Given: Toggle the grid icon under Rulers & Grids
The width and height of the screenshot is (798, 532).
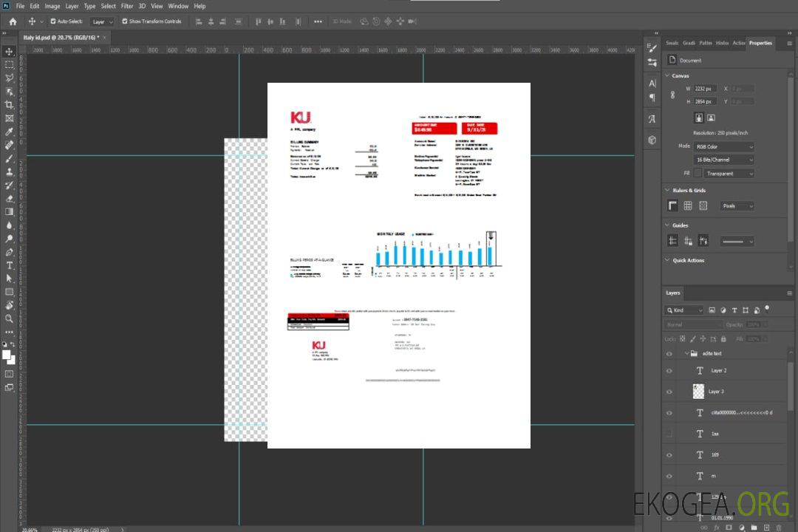Looking at the screenshot, I should [x=688, y=206].
